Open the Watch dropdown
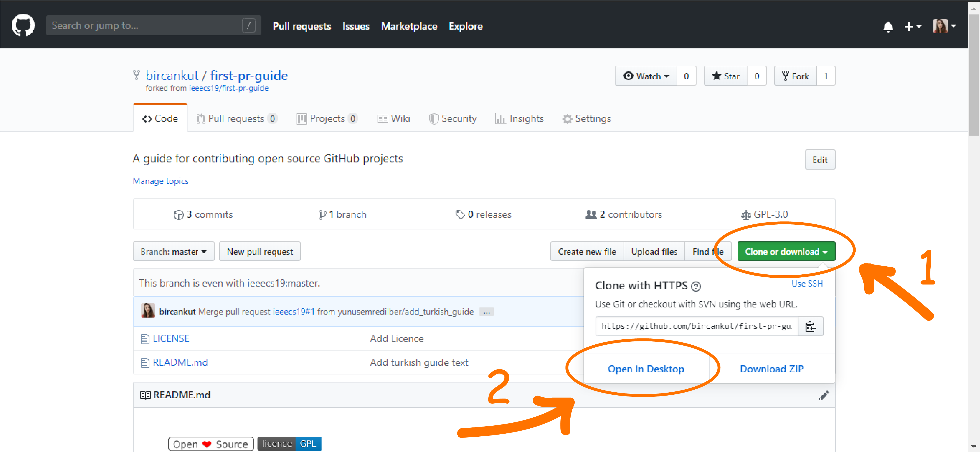This screenshot has width=980, height=452. coord(646,76)
